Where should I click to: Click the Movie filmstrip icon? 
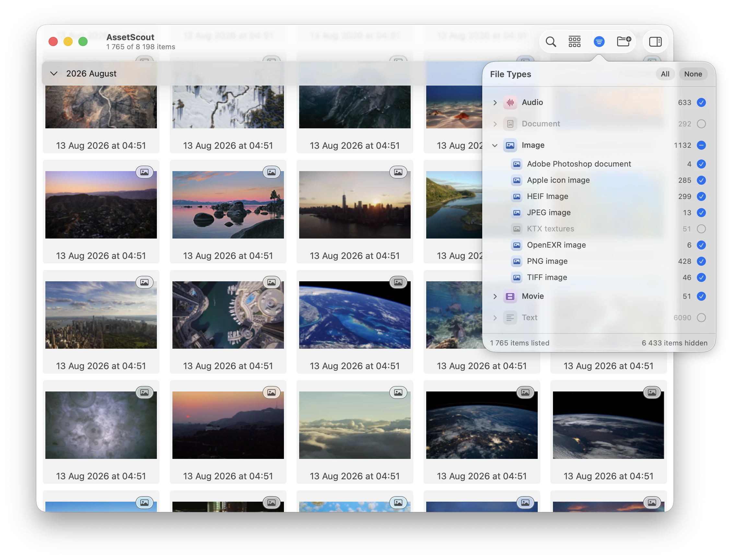click(x=510, y=297)
